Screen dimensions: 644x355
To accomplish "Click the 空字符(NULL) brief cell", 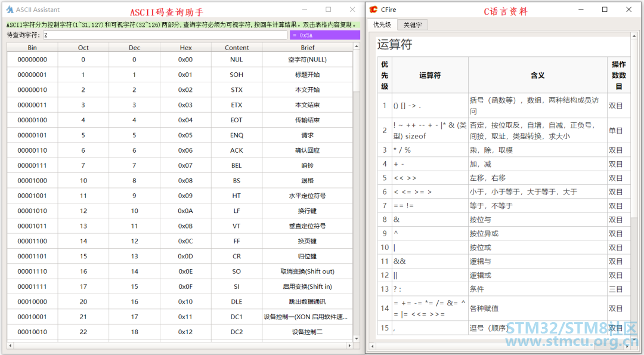I will pos(308,60).
